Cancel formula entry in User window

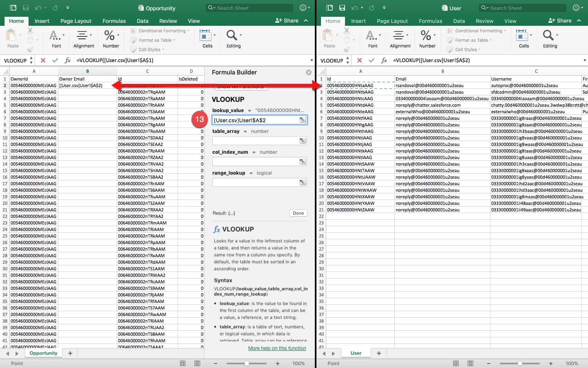click(359, 60)
